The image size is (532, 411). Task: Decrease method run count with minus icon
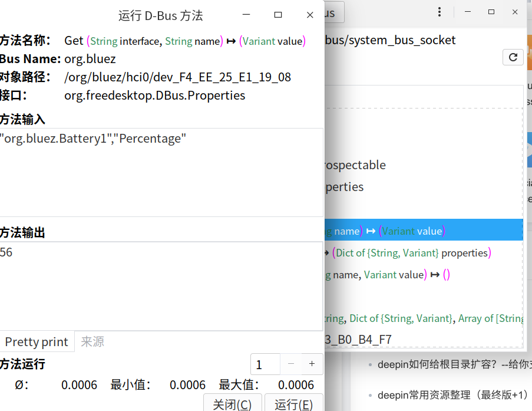click(x=291, y=364)
